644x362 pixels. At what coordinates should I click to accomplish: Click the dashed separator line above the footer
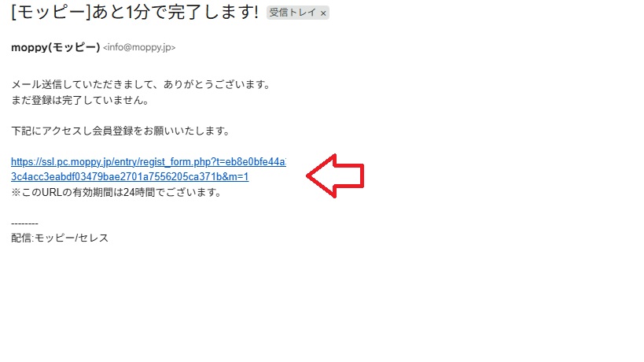coord(24,224)
